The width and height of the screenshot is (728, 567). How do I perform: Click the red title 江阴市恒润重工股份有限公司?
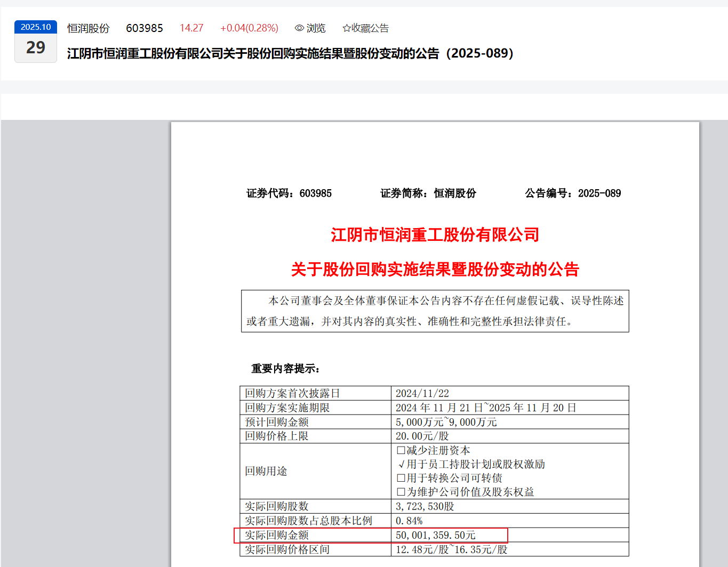click(x=435, y=234)
